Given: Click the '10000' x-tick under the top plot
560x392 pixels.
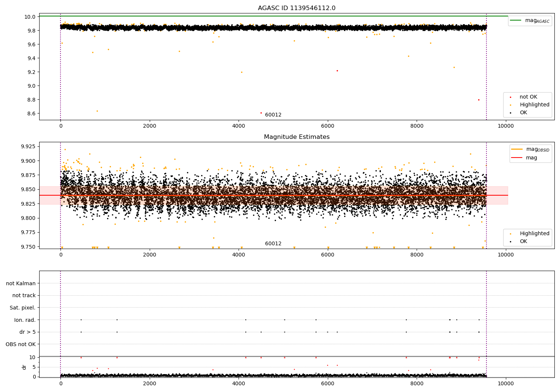Looking at the screenshot, I should coord(506,126).
